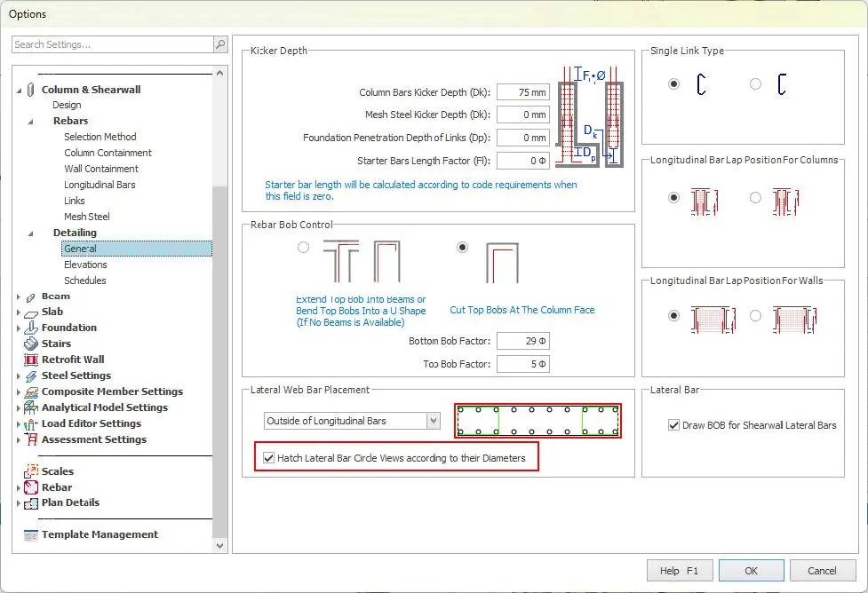
Task: Click the Scales icon
Action: (31, 471)
